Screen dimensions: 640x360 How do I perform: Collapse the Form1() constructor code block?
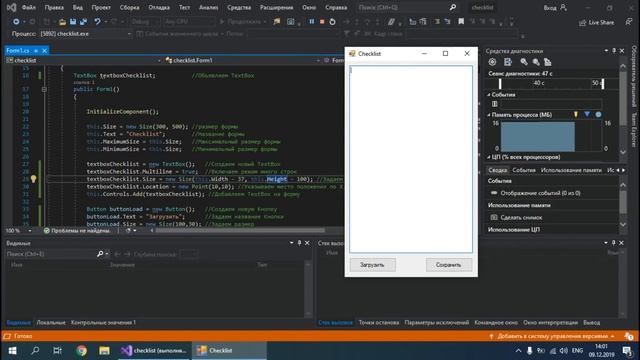(44, 89)
